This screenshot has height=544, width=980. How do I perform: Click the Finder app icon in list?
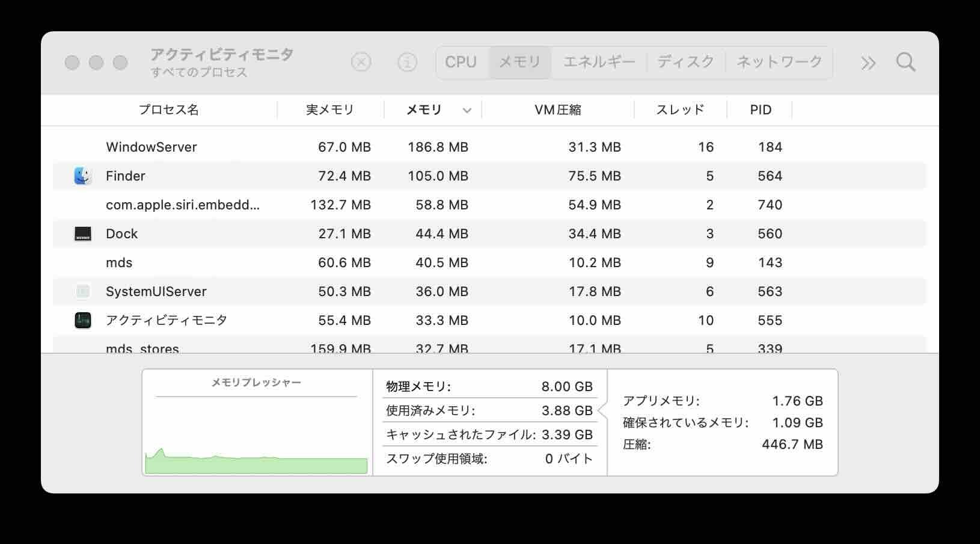[x=83, y=176]
